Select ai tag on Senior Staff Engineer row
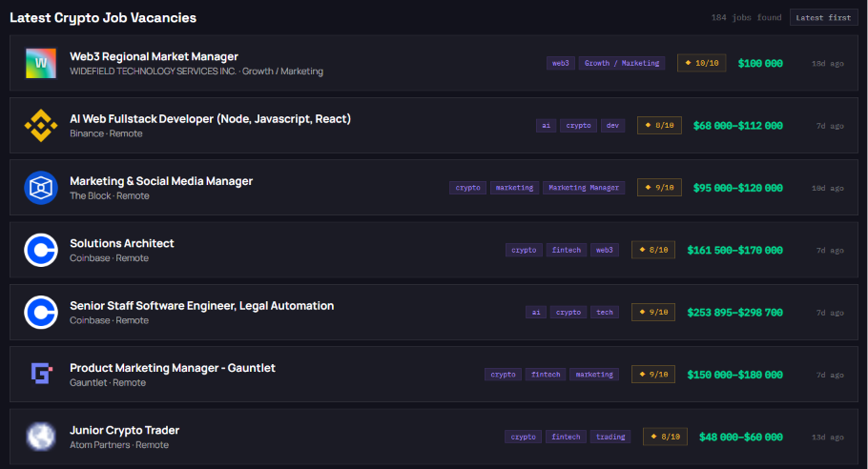Image resolution: width=868 pixels, height=469 pixels. [536, 313]
